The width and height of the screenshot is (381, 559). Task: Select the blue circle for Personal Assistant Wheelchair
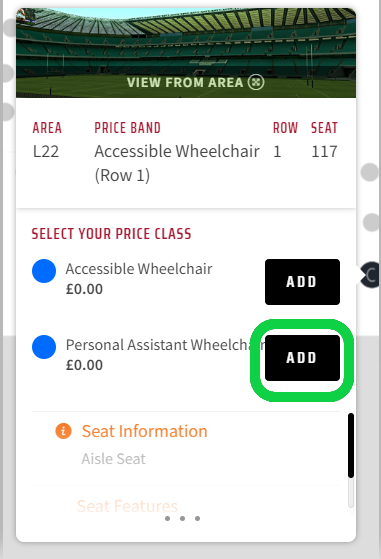(x=44, y=347)
